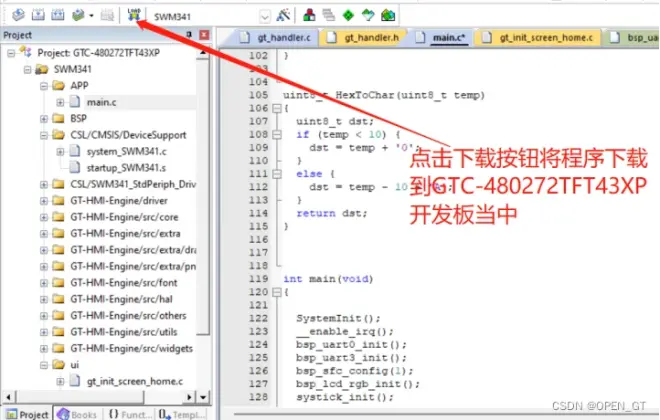Image resolution: width=660 pixels, height=420 pixels.
Task: Close the Project panel with red X
Action: pos(204,35)
